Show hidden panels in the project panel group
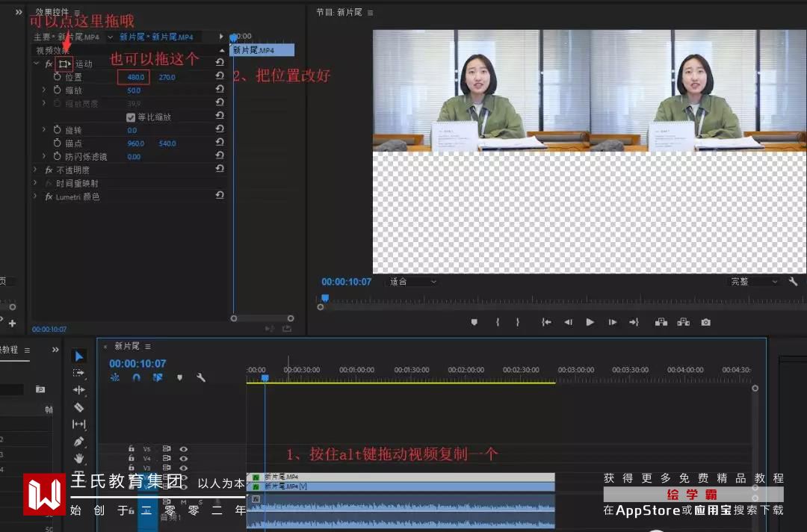 (x=55, y=350)
